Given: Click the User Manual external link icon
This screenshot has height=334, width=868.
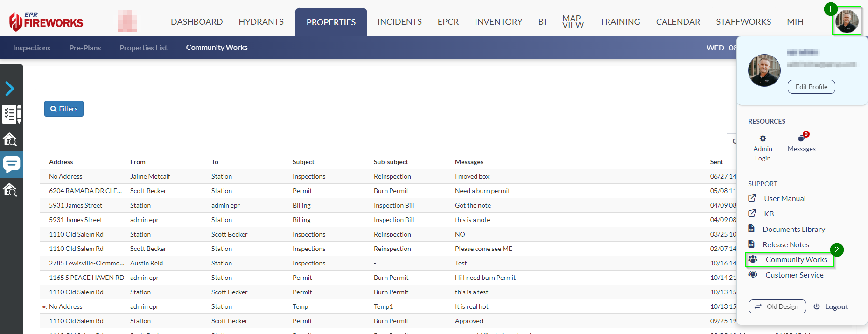Looking at the screenshot, I should coord(752,198).
